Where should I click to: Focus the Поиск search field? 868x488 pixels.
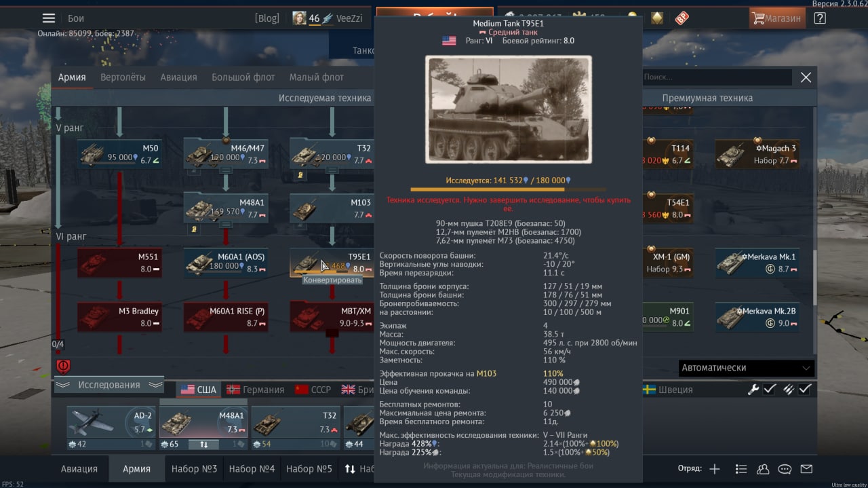(x=716, y=77)
